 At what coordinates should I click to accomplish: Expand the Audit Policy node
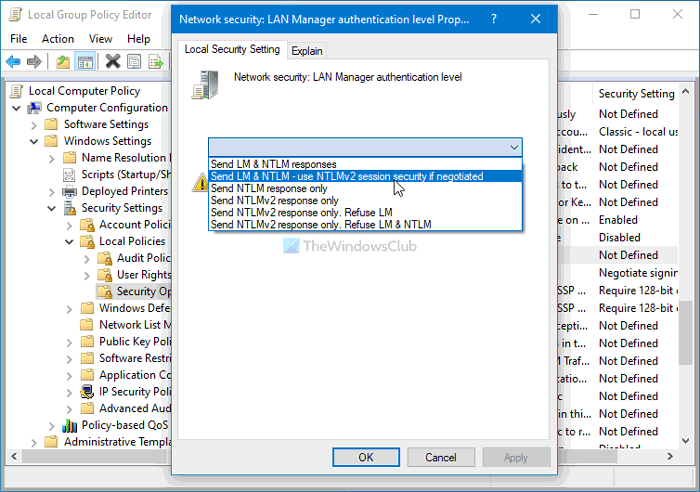87,259
